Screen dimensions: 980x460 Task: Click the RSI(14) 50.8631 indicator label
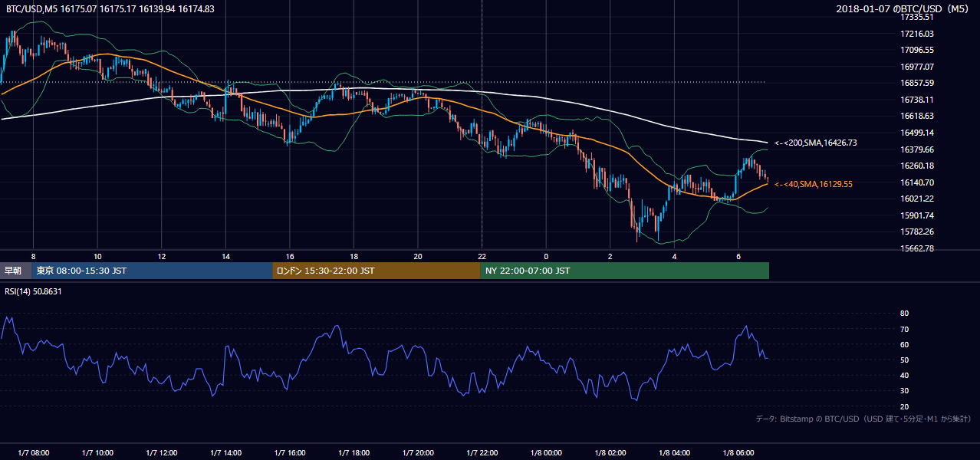[x=34, y=291]
